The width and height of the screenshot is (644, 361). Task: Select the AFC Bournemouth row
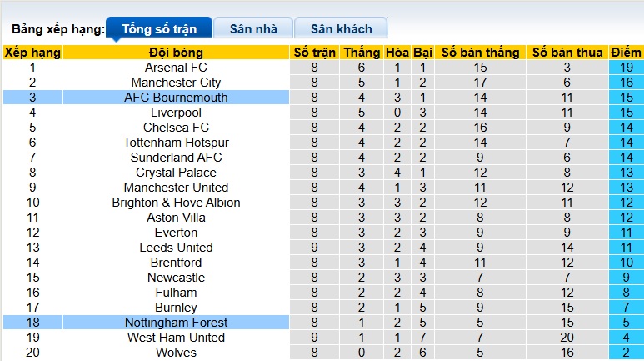coord(176,98)
